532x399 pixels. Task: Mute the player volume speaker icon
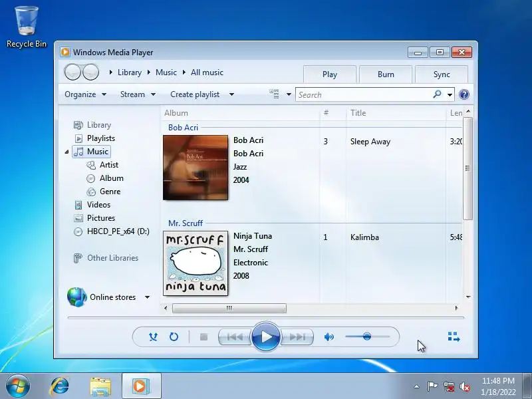(329, 337)
